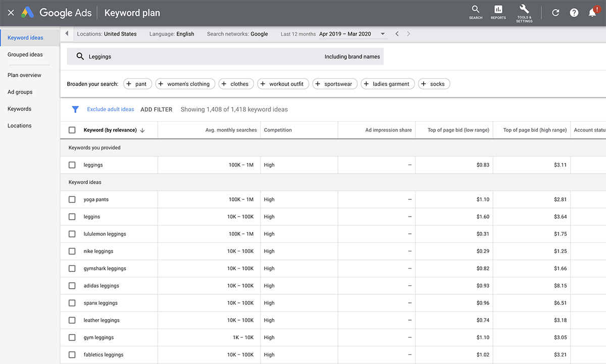Click the magnifier icon in the keyword search box
Viewport: 606px width, 364px height.
tap(80, 57)
